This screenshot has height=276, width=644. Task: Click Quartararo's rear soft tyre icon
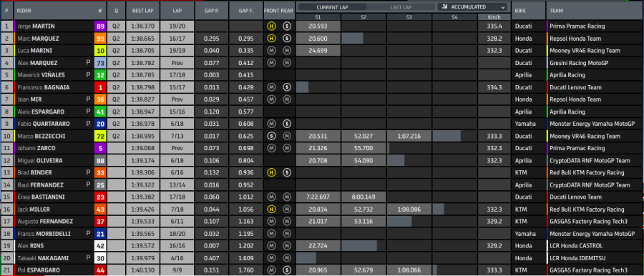(287, 124)
